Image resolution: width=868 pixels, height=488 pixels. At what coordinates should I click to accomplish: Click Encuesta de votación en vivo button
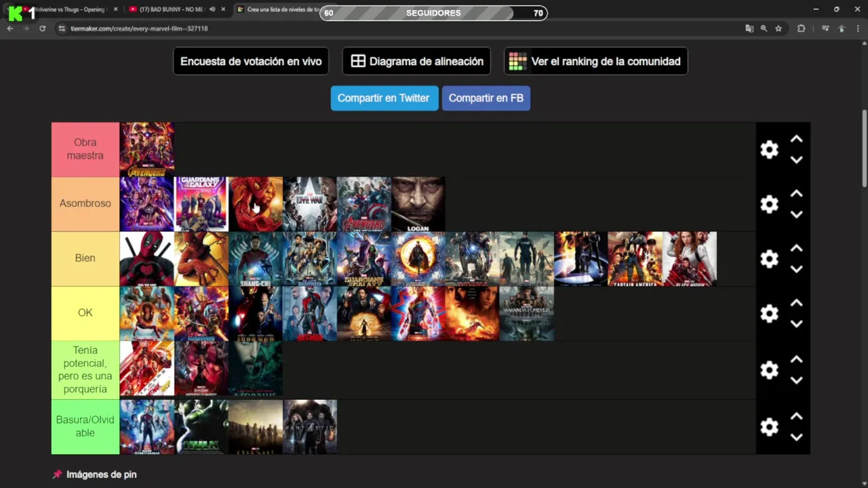tap(251, 61)
